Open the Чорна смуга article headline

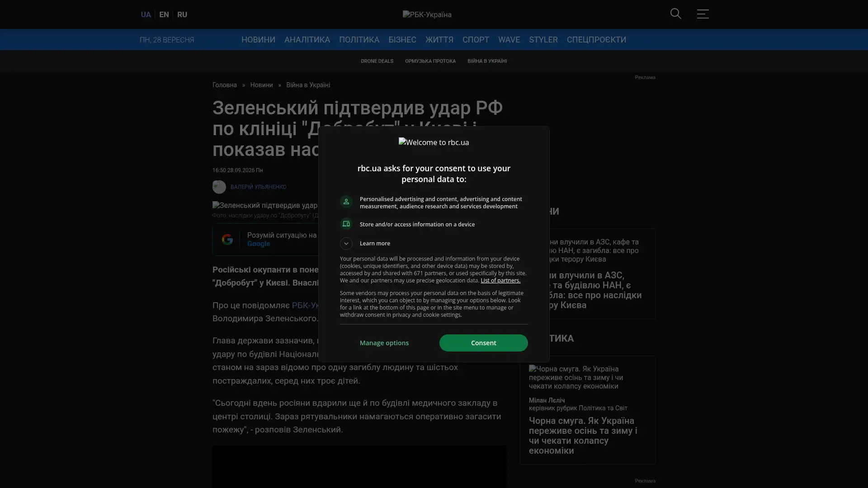point(583,436)
